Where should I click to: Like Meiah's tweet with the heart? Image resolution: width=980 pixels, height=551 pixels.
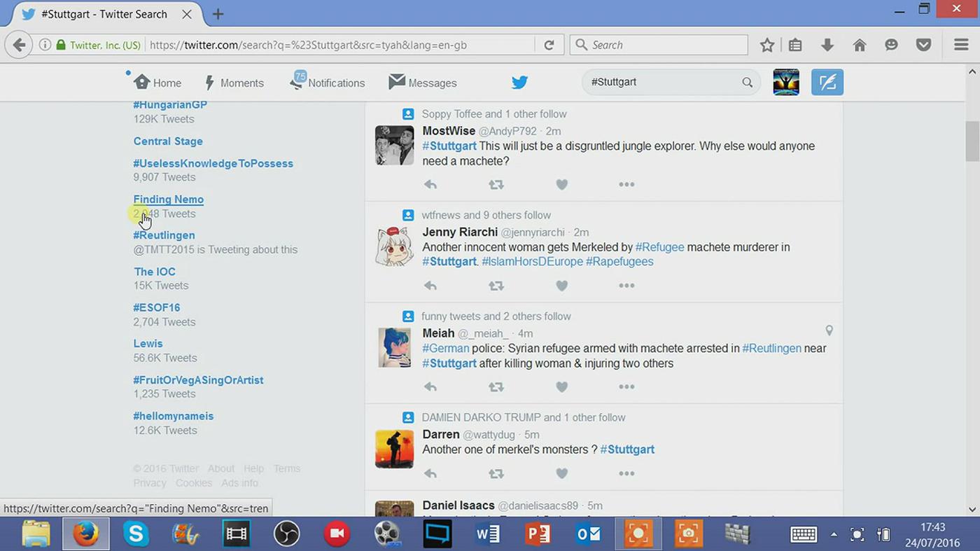[x=561, y=387]
